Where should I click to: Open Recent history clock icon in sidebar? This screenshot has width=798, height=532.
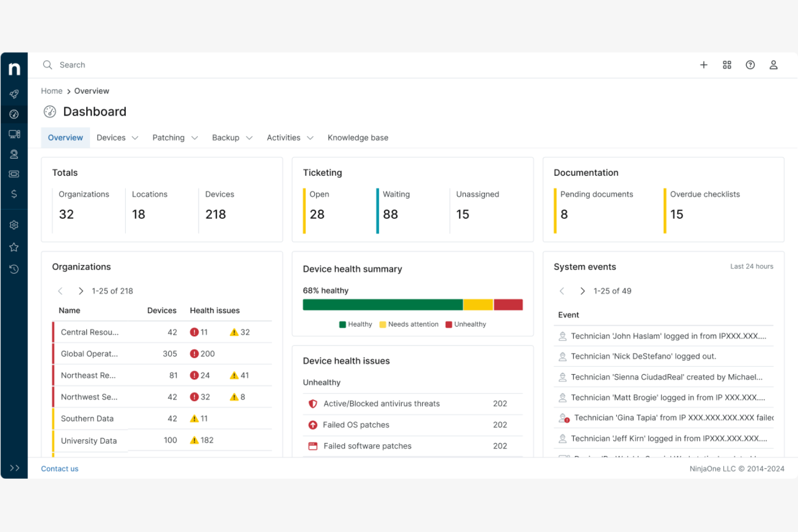(14, 269)
